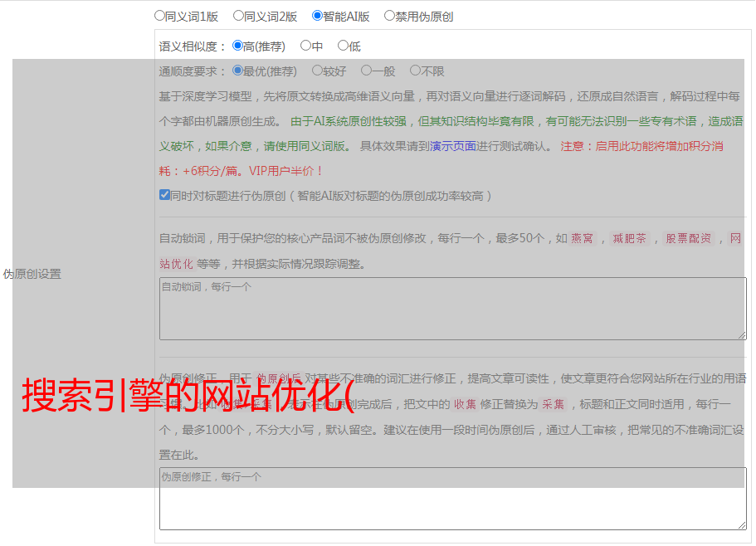This screenshot has height=546, width=756.
Task: Set 语义相似度 to 高(推荐)
Action: [237, 46]
